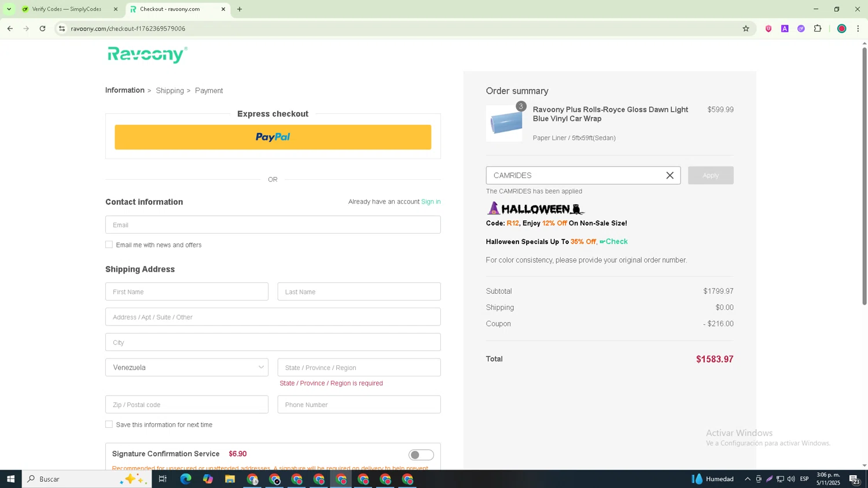Show hidden system tray icons
This screenshot has height=488, width=868.
748,479
